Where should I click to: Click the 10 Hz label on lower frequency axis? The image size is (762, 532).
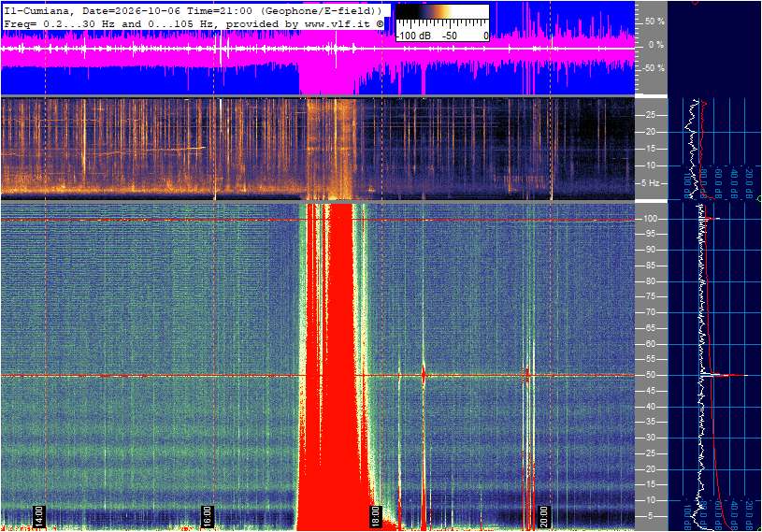point(650,500)
